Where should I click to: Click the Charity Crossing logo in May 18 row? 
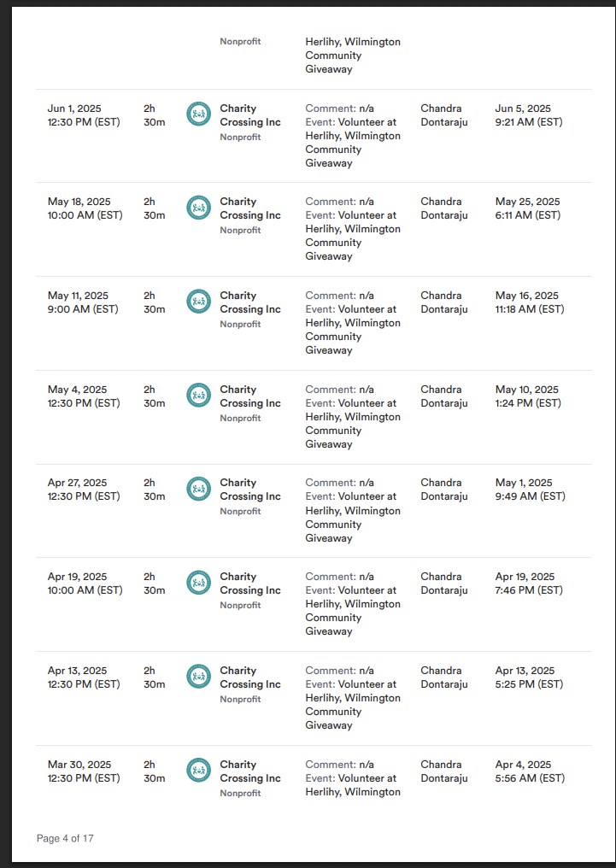click(x=198, y=208)
